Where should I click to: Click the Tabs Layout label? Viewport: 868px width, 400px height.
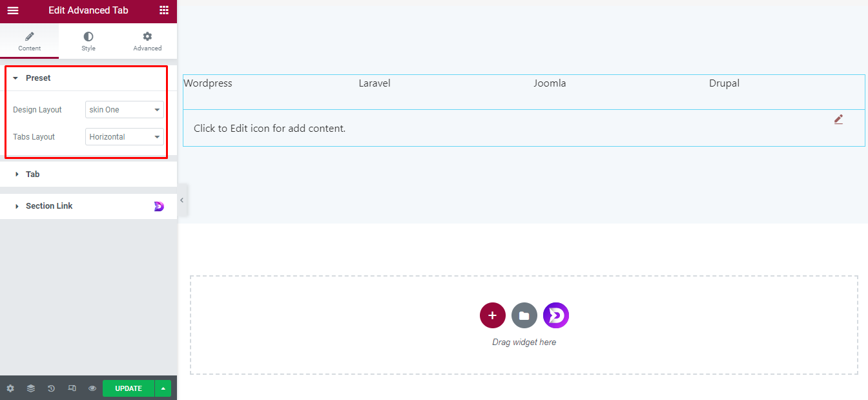pos(34,137)
